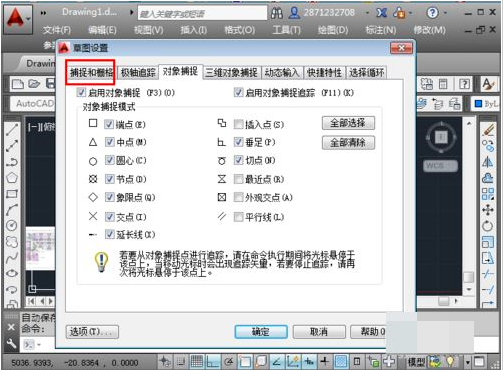Screen dimensions: 503x370
Task: Enable the 平行线 checkbox
Action: 238,217
